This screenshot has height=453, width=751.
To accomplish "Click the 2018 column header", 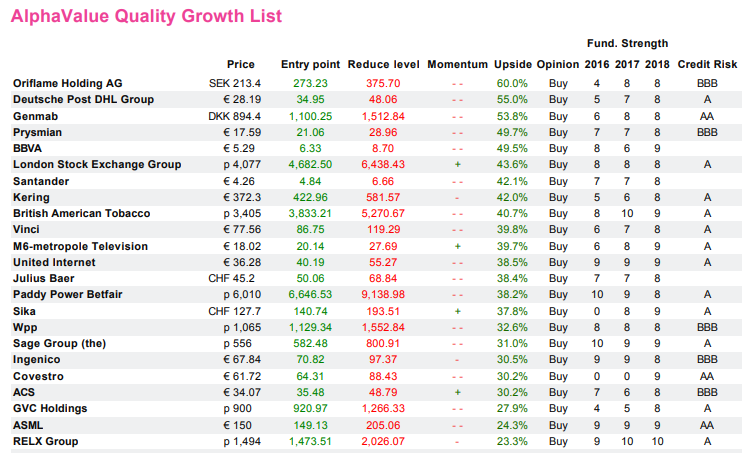I will coord(657,65).
